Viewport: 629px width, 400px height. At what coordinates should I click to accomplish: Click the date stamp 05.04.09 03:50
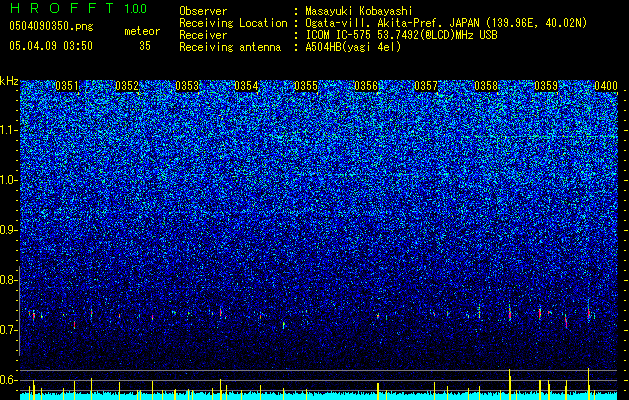coord(51,46)
